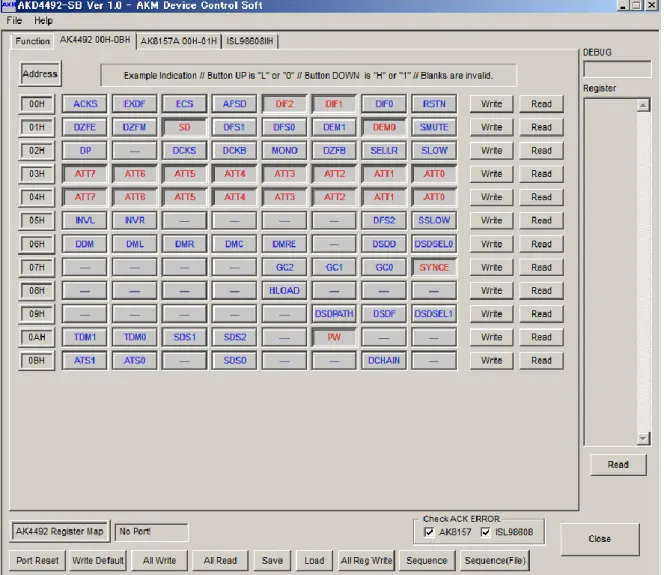
Task: Toggle the DDM bit in register 06H
Action: click(85, 244)
